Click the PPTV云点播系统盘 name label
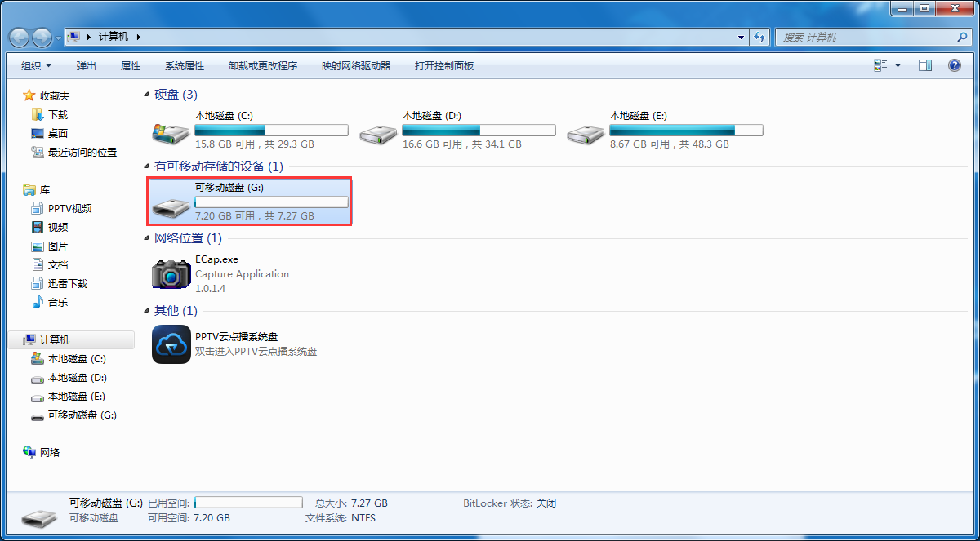The height and width of the screenshot is (541, 980). [236, 337]
